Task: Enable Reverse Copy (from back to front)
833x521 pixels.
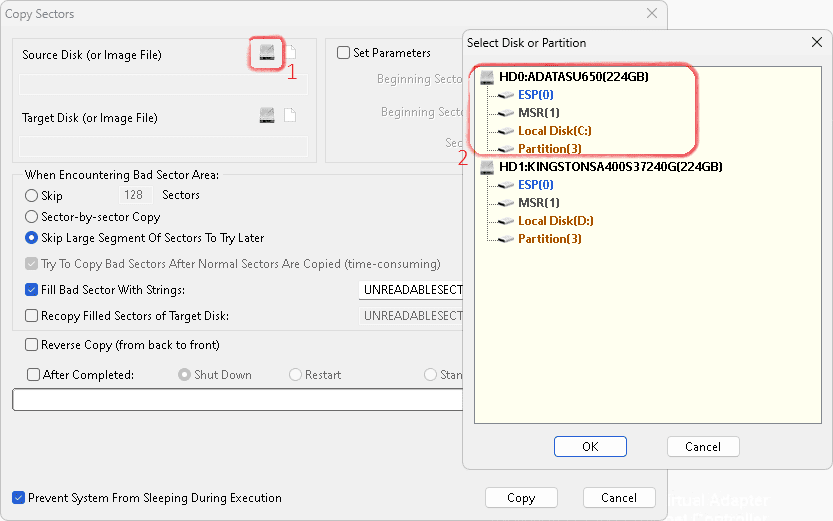Action: [32, 345]
